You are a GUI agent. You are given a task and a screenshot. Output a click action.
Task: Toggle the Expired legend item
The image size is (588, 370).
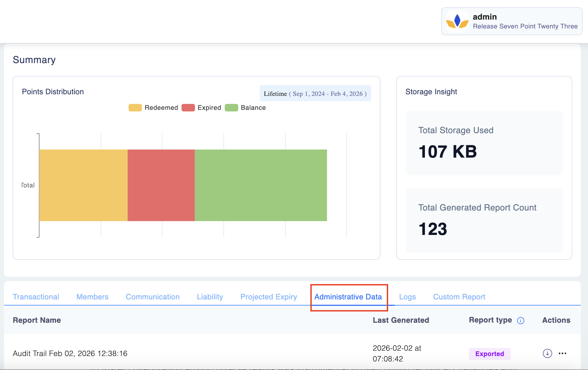(x=201, y=108)
